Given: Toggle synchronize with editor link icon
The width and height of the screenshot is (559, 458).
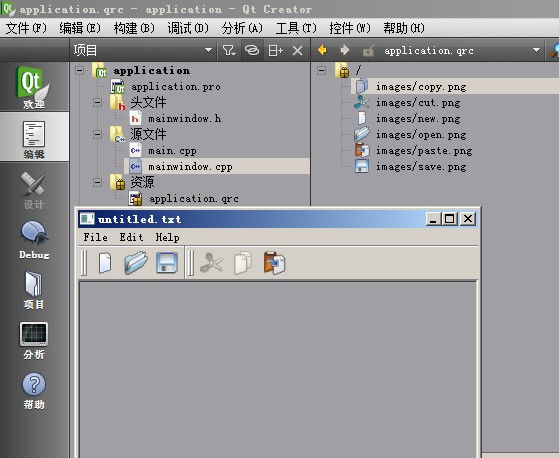Looking at the screenshot, I should (x=252, y=50).
